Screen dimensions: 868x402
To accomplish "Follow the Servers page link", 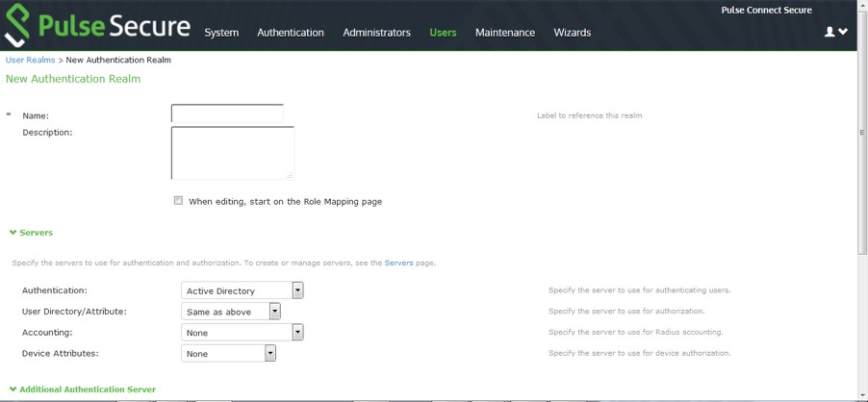I will (x=398, y=263).
